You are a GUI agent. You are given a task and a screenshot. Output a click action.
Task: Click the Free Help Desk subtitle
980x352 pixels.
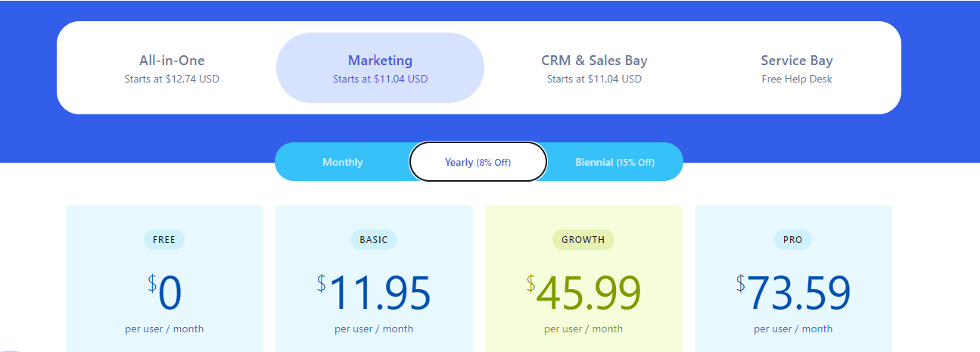[x=797, y=79]
